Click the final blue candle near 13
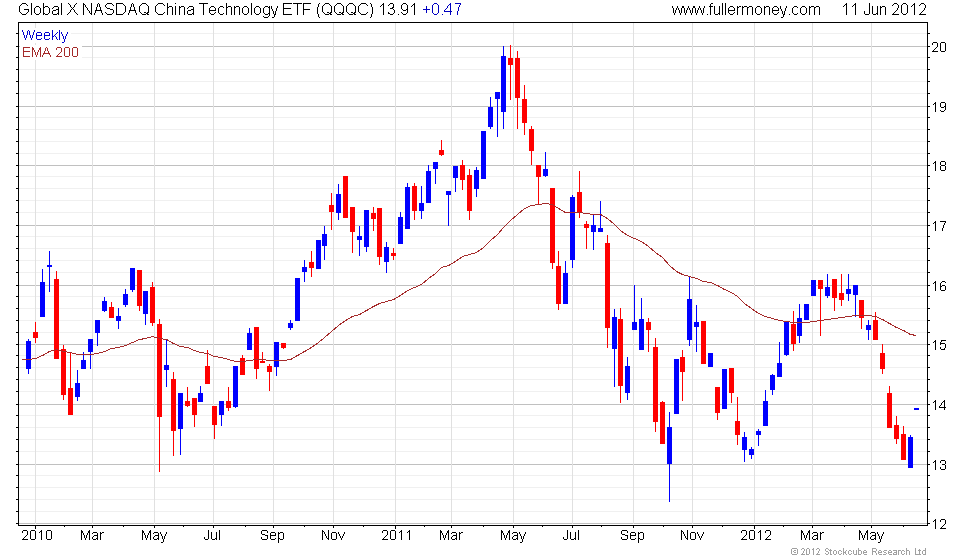980x560 pixels. pyautogui.click(x=911, y=452)
